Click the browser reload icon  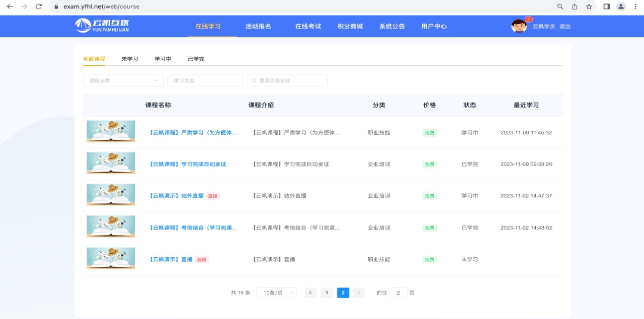click(x=38, y=7)
